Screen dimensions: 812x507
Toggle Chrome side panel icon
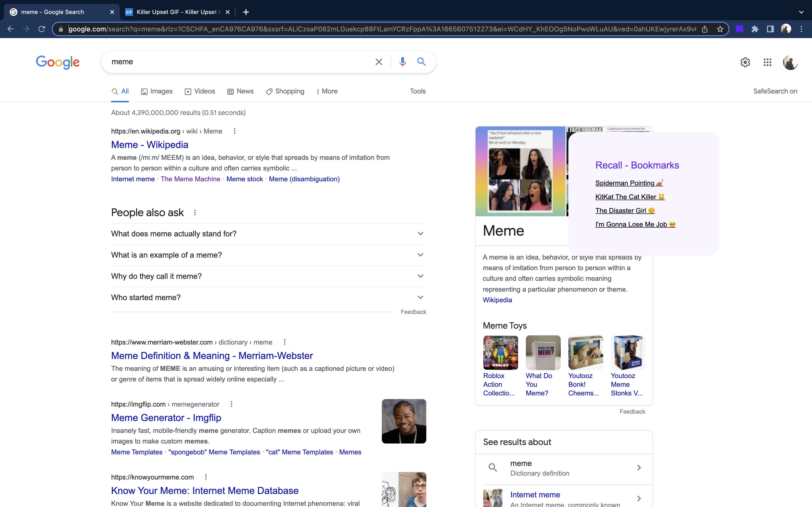770,29
